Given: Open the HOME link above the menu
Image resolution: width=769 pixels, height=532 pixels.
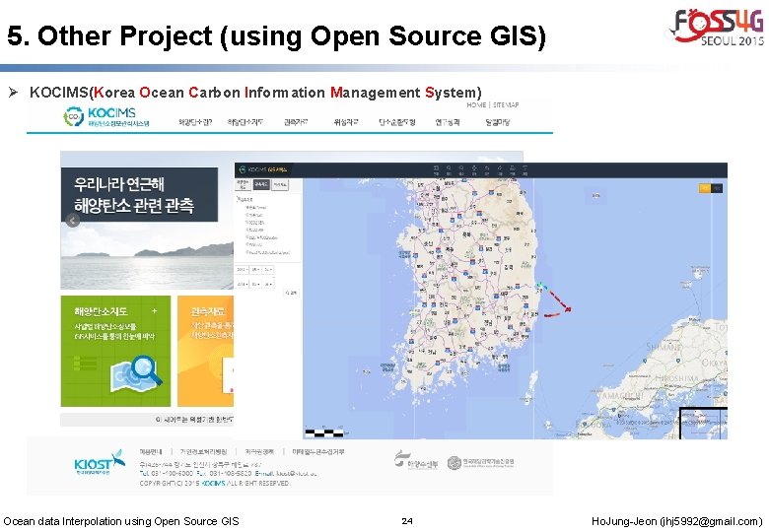Looking at the screenshot, I should (476, 104).
